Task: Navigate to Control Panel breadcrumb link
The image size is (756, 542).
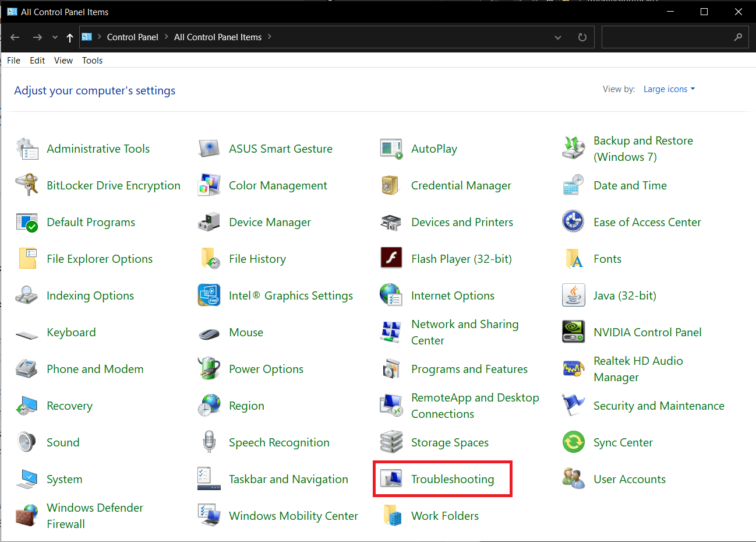Action: (133, 37)
